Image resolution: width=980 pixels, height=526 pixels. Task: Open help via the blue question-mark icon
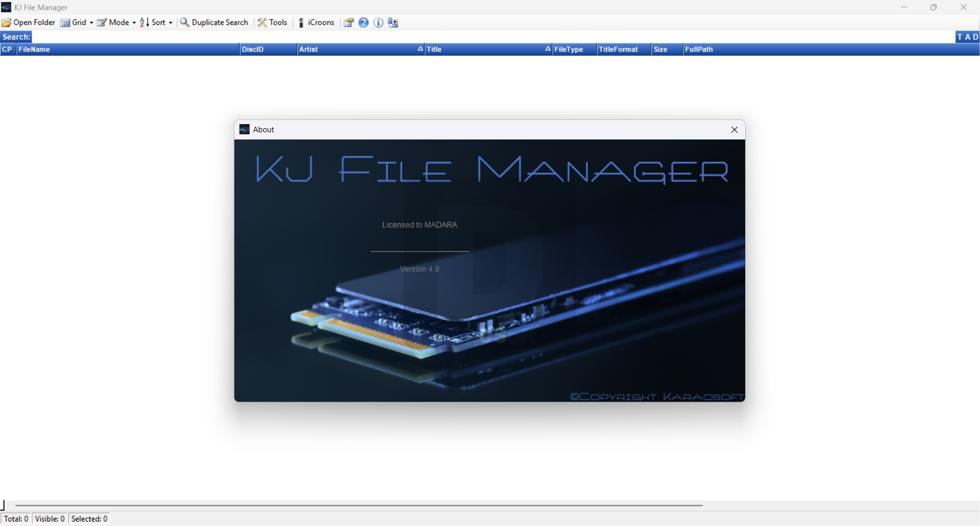pyautogui.click(x=363, y=22)
